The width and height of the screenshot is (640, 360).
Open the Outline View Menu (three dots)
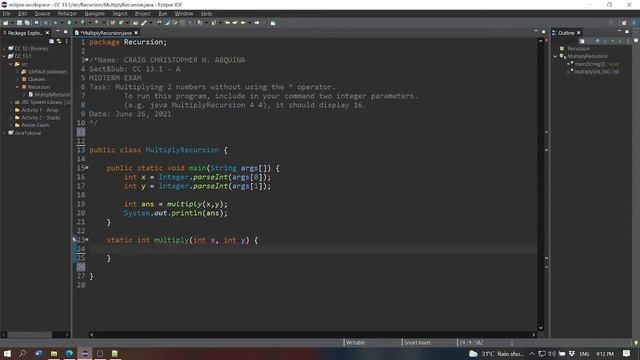pyautogui.click(x=628, y=41)
